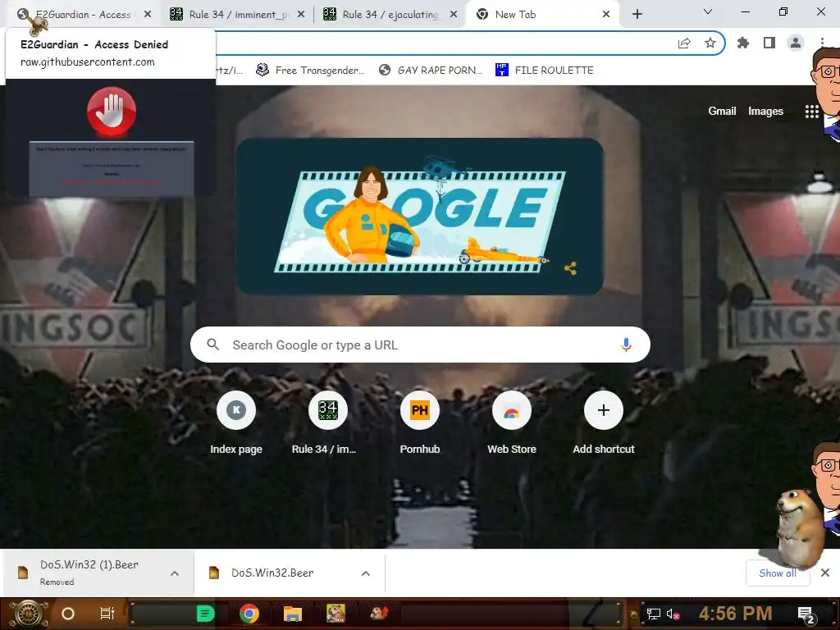Open the green notes app on taskbar
Screen dimensions: 840x630
(x=205, y=614)
